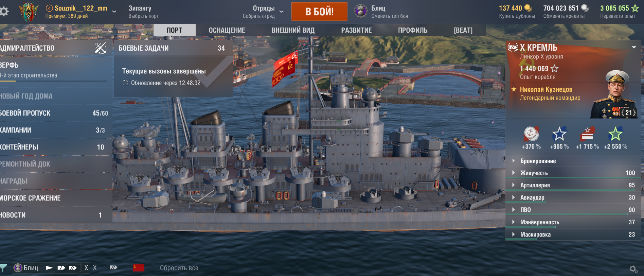The width and height of the screenshot is (644, 276).
Task: Switch to the РАЗВИТИЕ tab
Action: pyautogui.click(x=356, y=30)
